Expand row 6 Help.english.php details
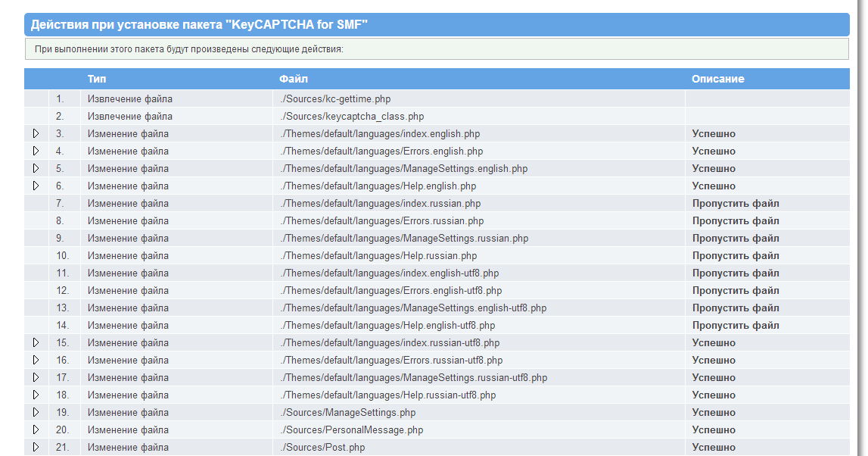The height and width of the screenshot is (456, 868). click(x=36, y=186)
